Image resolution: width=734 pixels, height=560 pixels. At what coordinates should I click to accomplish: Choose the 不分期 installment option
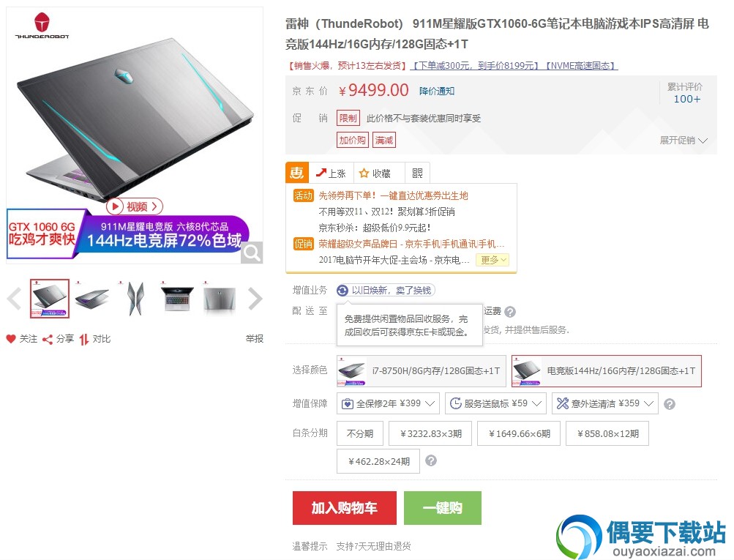click(x=360, y=433)
